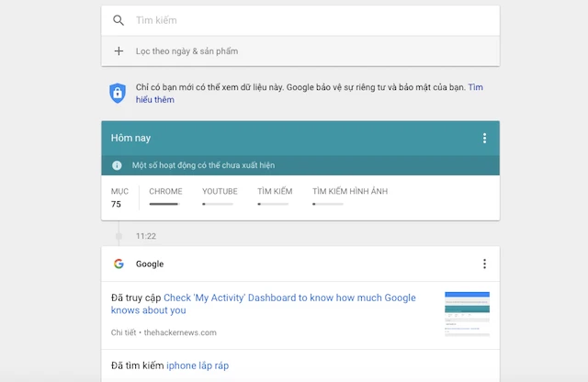Select the TÌM KIẾM HÌNH ẢNH tab
This screenshot has height=382, width=588.
348,191
